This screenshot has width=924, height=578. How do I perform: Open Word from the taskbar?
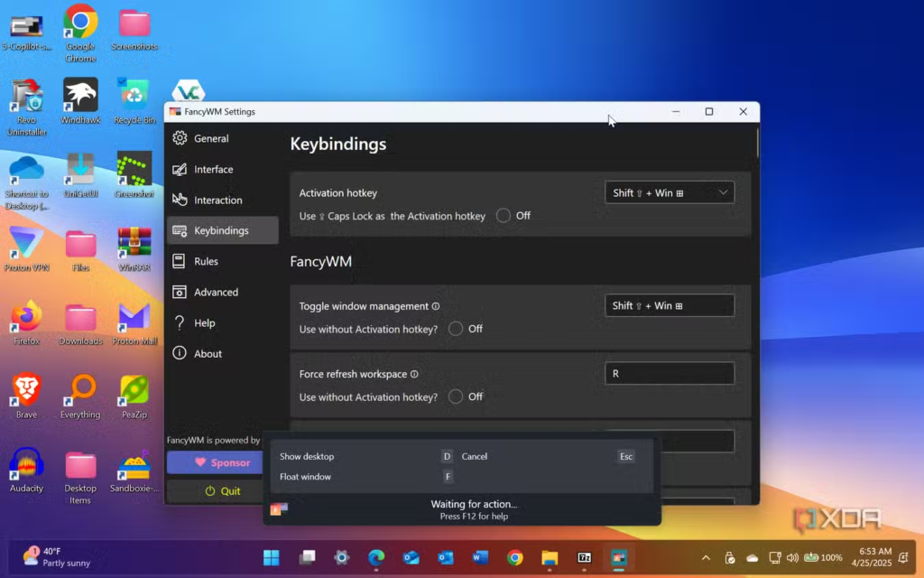coord(480,557)
